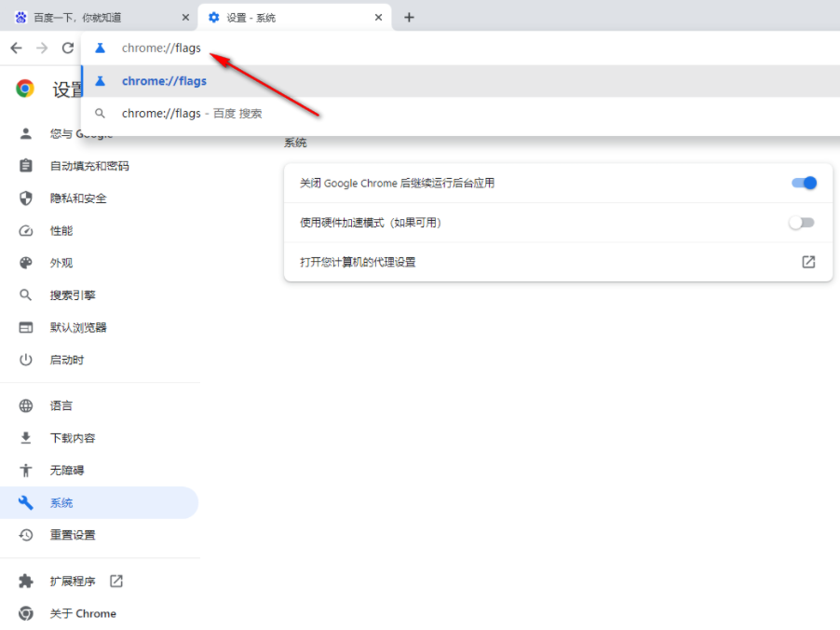Viewport: 840px width, 630px height.
Task: Click the restore clock icon for 重置设置
Action: coord(26,535)
